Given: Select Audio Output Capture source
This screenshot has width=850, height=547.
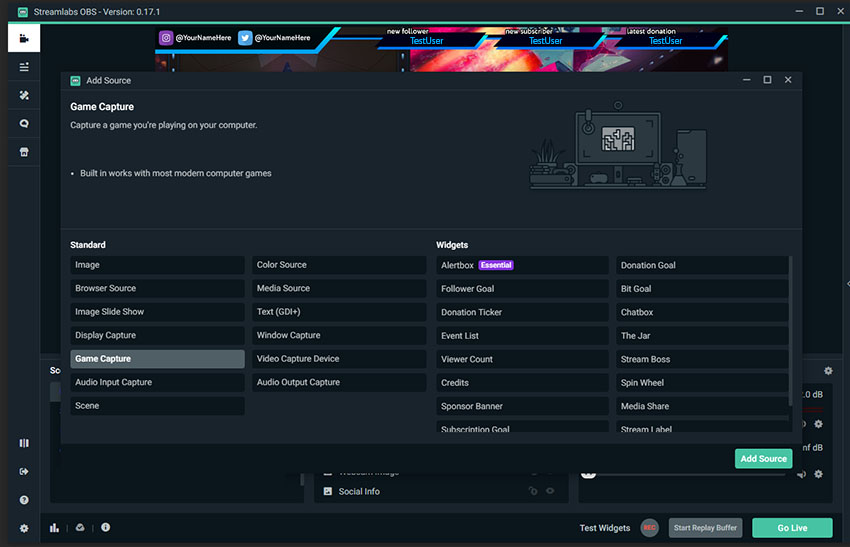Looking at the screenshot, I should [x=339, y=382].
